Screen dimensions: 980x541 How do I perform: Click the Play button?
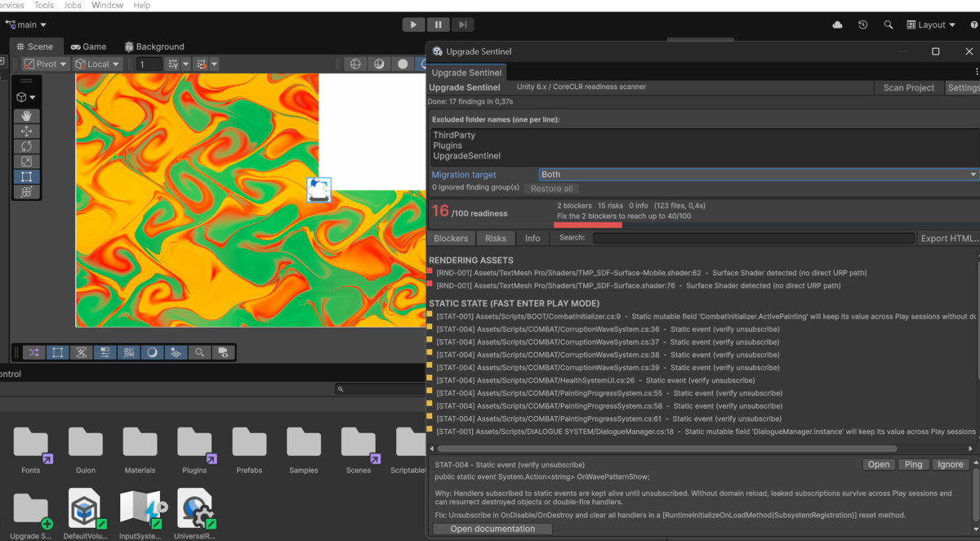pyautogui.click(x=413, y=25)
